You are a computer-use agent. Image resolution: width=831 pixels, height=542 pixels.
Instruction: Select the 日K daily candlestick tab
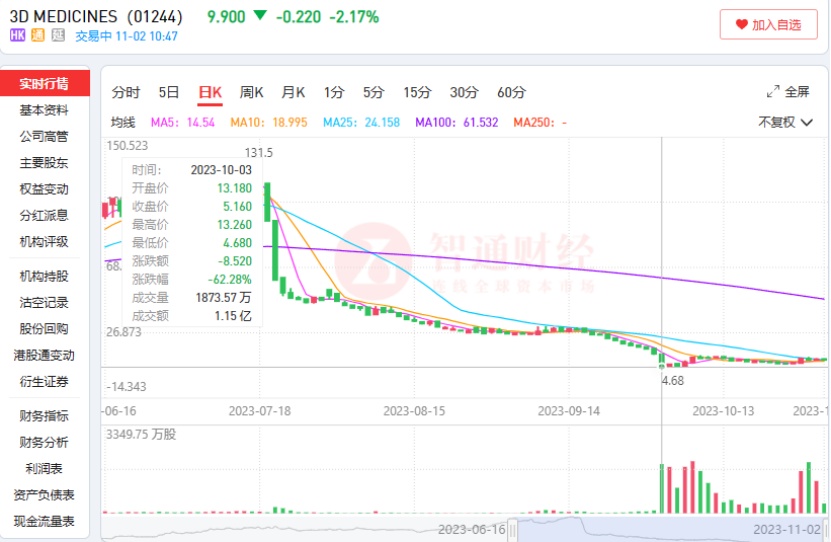[210, 92]
